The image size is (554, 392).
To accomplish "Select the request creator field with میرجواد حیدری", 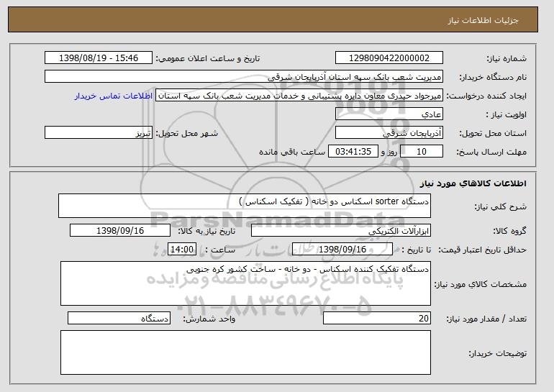I will 299,96.
